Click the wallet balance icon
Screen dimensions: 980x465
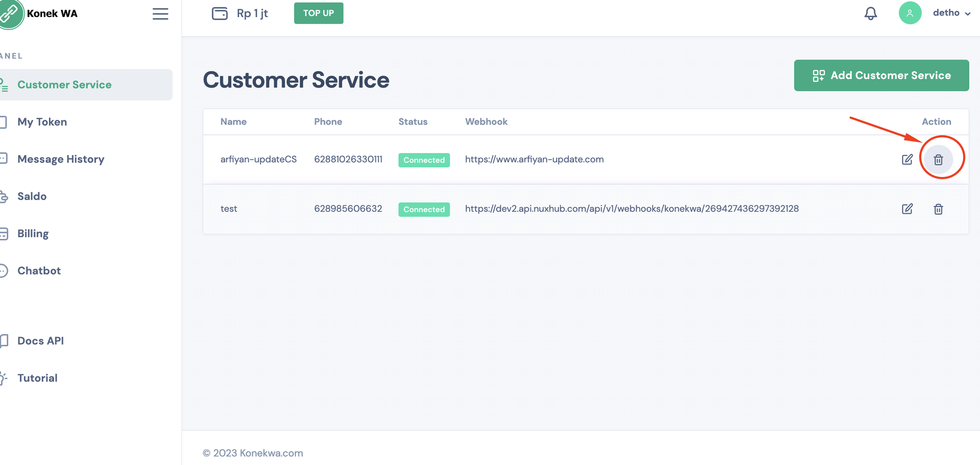pos(220,13)
